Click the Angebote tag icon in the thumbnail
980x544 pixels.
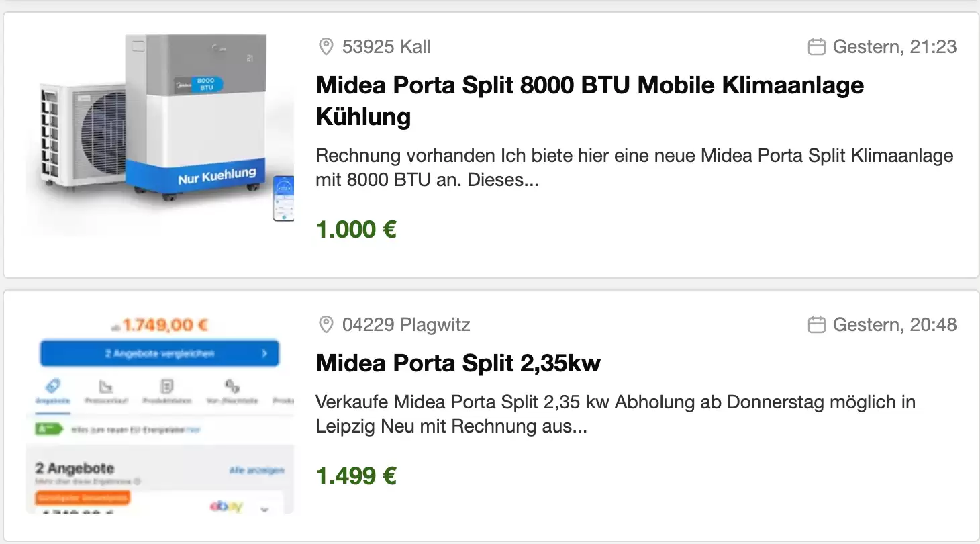click(53, 386)
